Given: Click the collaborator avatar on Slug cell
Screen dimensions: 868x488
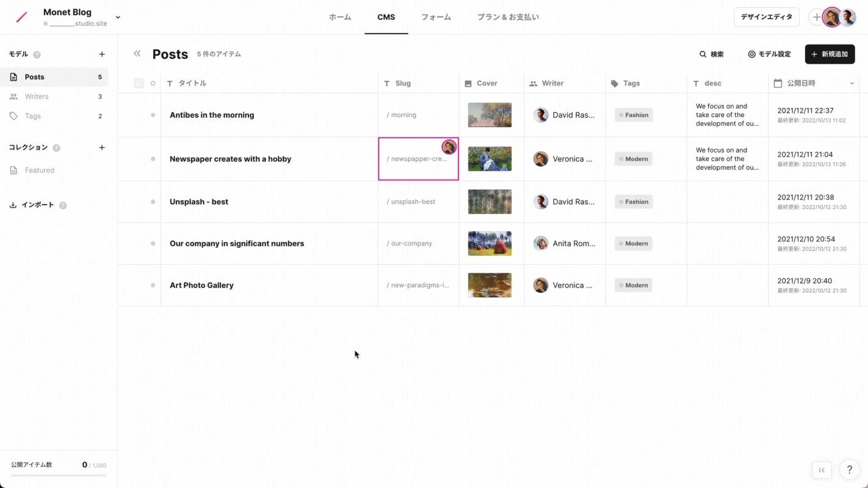Looking at the screenshot, I should coord(449,146).
